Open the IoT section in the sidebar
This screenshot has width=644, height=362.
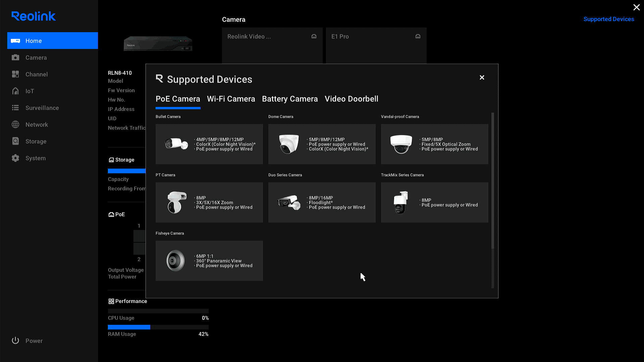pos(53,91)
